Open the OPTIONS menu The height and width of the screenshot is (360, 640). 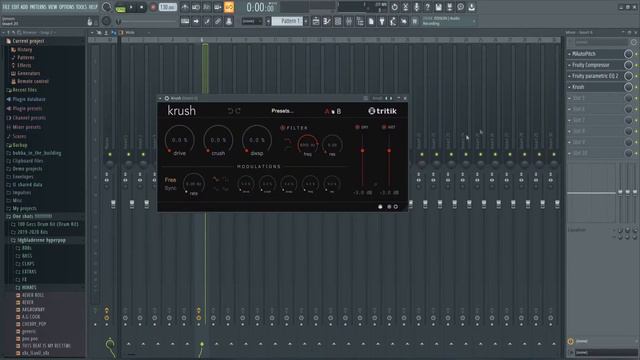[67, 7]
